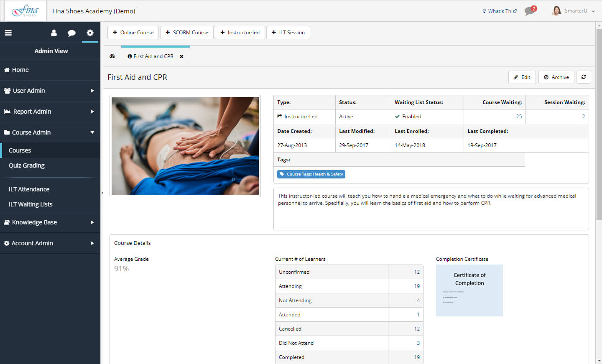The width and height of the screenshot is (602, 364).
Task: Open the Certificate of Completion thumbnail
Action: tap(469, 290)
